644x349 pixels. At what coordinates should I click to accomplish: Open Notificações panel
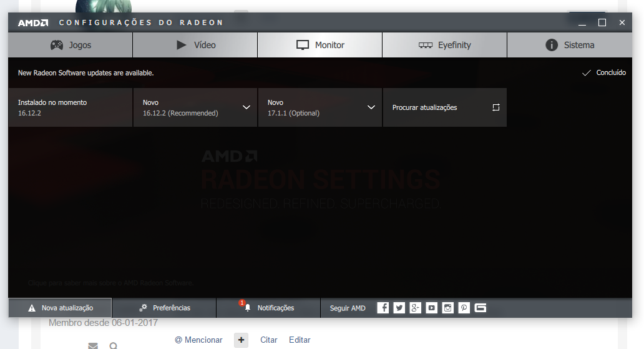268,308
